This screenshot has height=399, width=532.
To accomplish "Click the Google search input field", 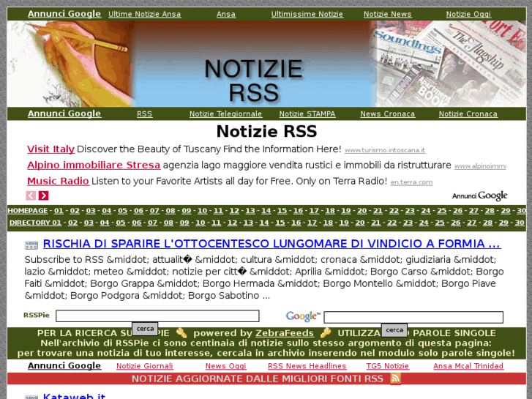I will click(413, 317).
